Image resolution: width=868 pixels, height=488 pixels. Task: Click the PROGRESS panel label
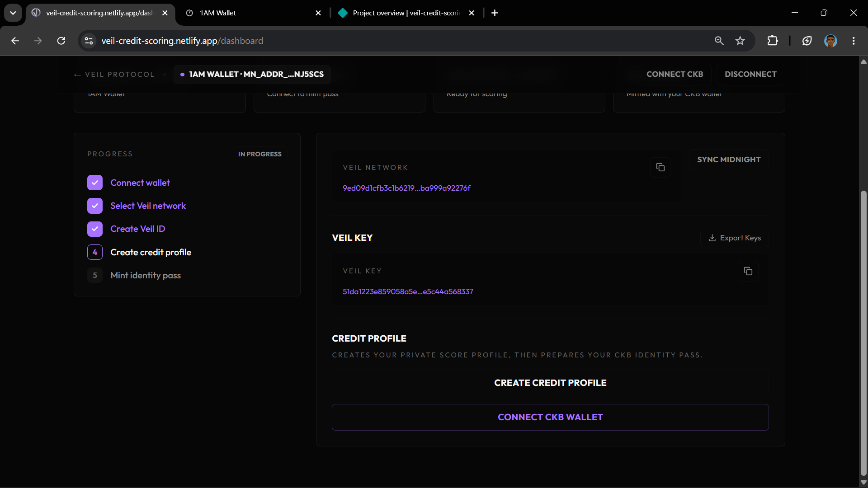coord(110,154)
